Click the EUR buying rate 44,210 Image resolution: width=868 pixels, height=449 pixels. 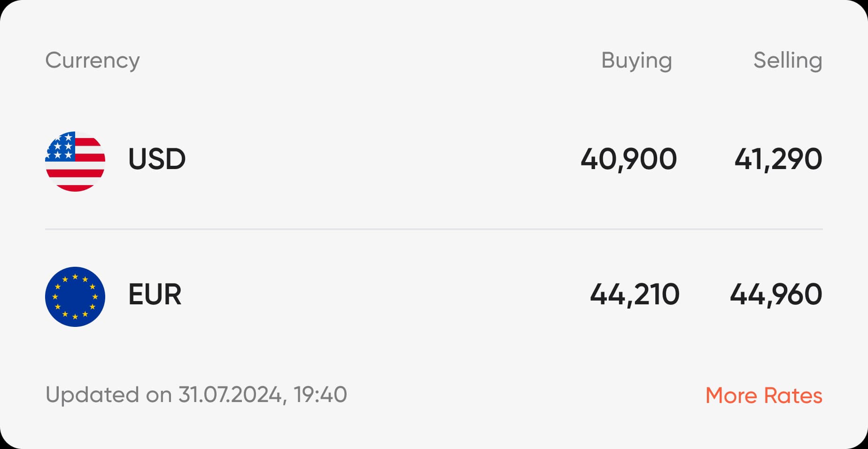pyautogui.click(x=635, y=294)
